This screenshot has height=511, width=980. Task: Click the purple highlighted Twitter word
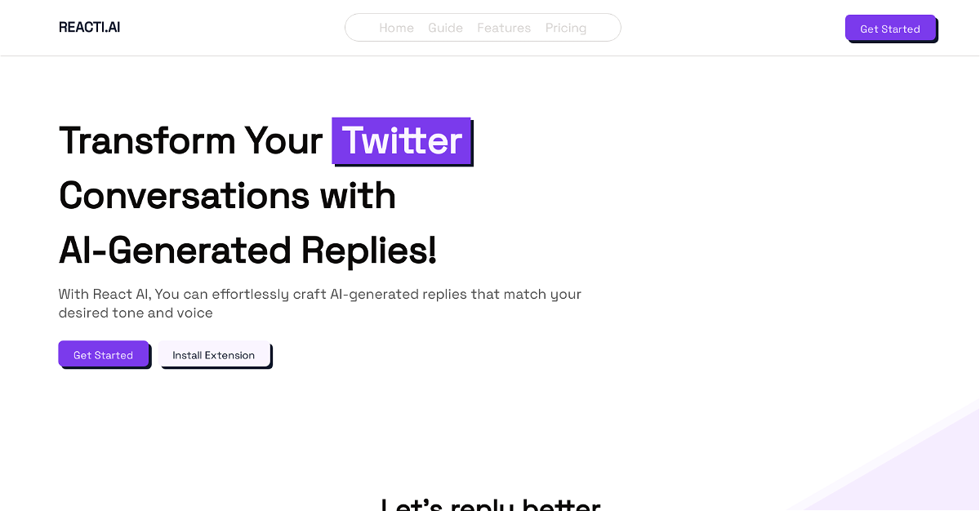point(402,140)
